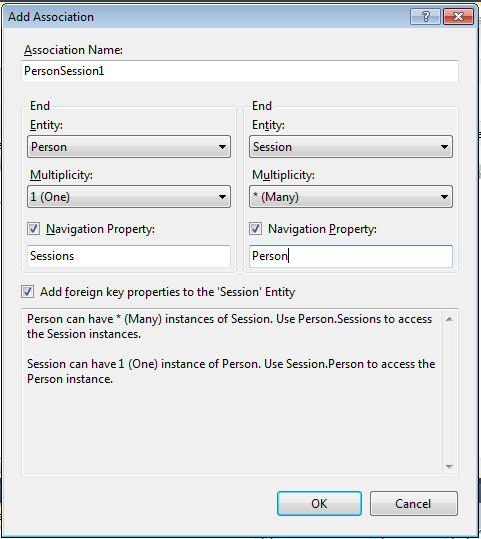Click the description box scroll up arrow

tap(449, 319)
